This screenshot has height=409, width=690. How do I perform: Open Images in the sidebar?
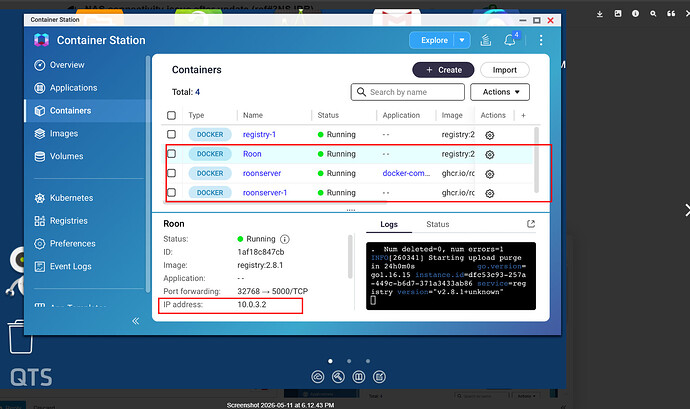[x=56, y=133]
